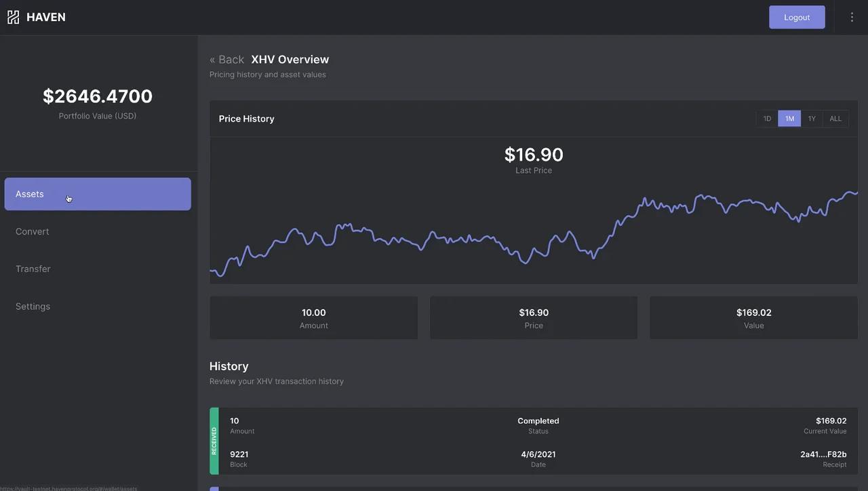Open the Transfer section
Screen dimensions: 868x491
[x=33, y=269]
